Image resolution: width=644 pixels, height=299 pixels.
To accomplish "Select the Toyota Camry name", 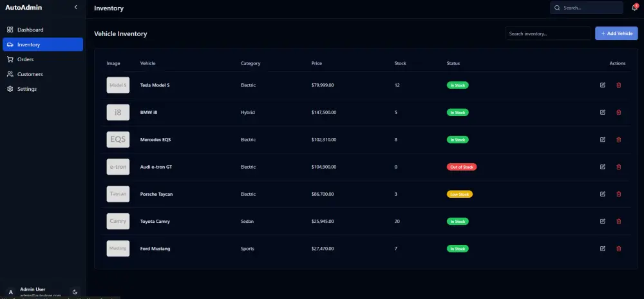I will pyautogui.click(x=155, y=222).
